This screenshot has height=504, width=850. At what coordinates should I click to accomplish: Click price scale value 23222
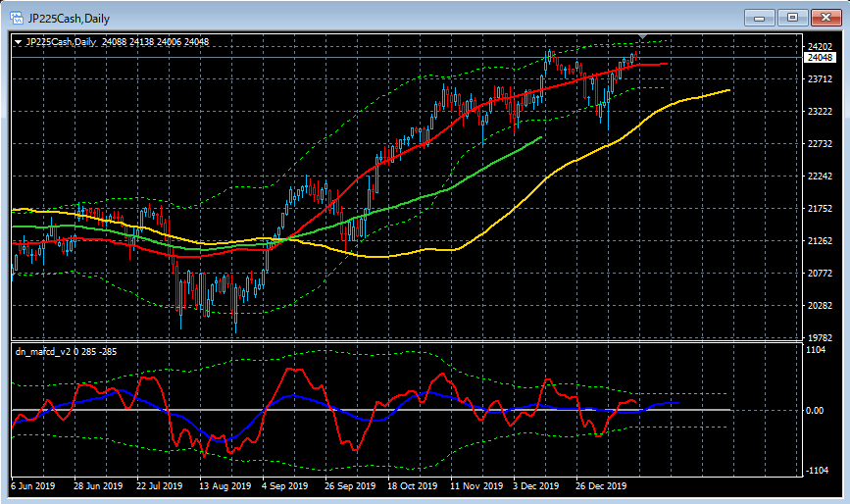tap(820, 111)
